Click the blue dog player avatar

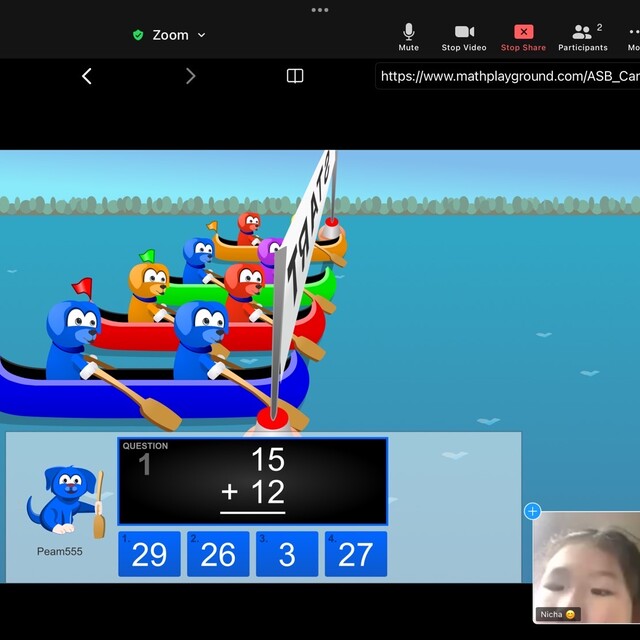pos(66,501)
